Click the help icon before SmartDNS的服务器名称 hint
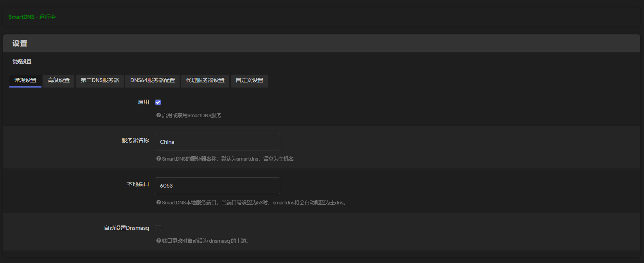644x263 pixels. coord(158,159)
